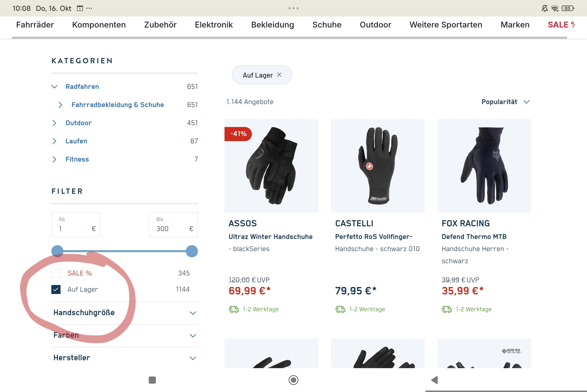The image size is (587, 392).
Task: Uncheck the Auf Lager checkbox
Action: (x=56, y=289)
